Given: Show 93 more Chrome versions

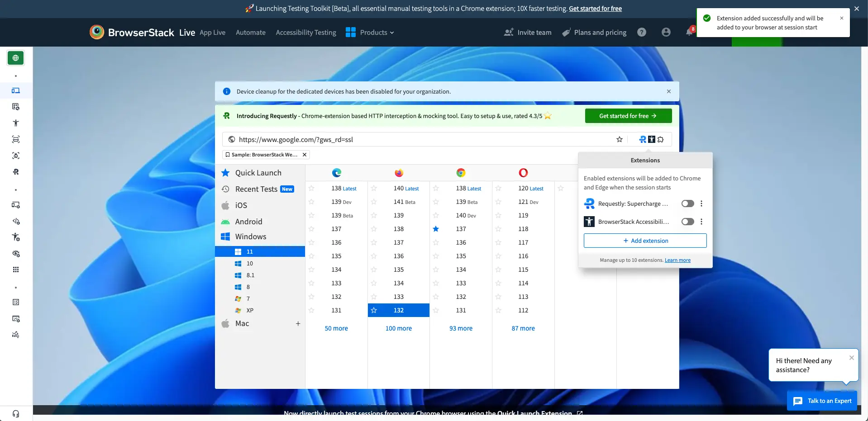Looking at the screenshot, I should click(x=461, y=328).
